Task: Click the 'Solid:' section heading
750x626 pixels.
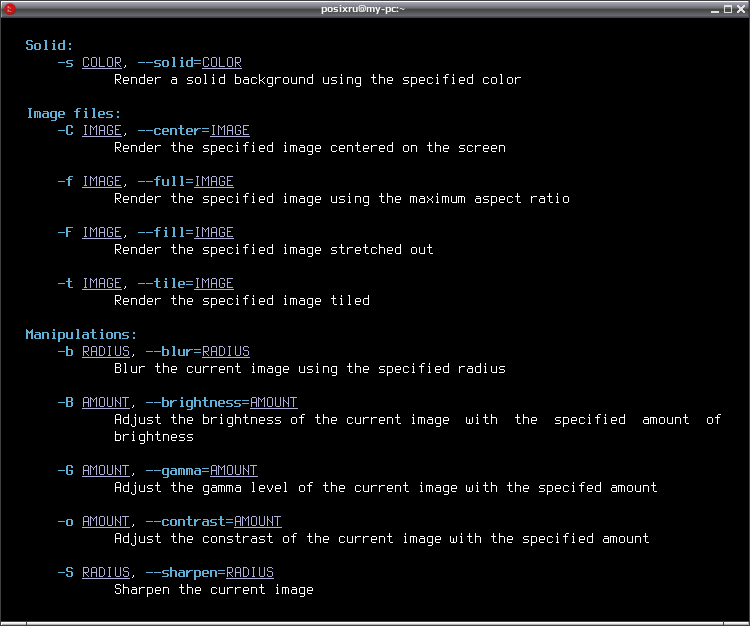Action: point(49,45)
